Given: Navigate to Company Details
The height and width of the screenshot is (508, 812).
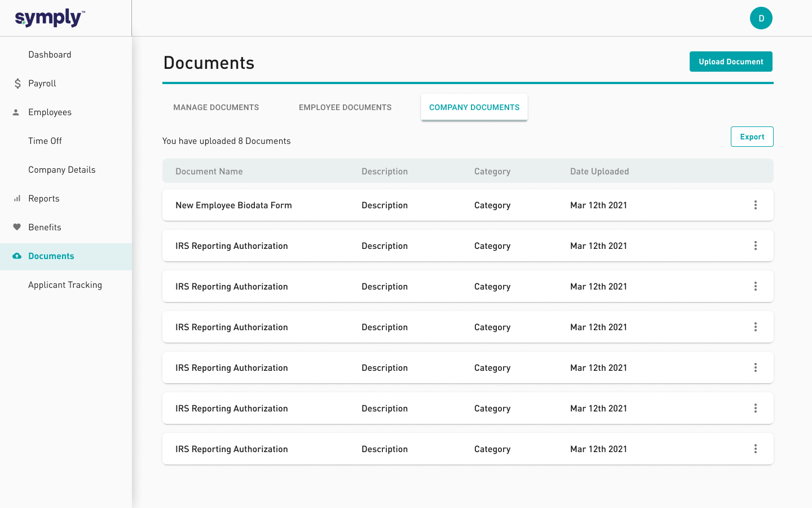Looking at the screenshot, I should (x=62, y=170).
